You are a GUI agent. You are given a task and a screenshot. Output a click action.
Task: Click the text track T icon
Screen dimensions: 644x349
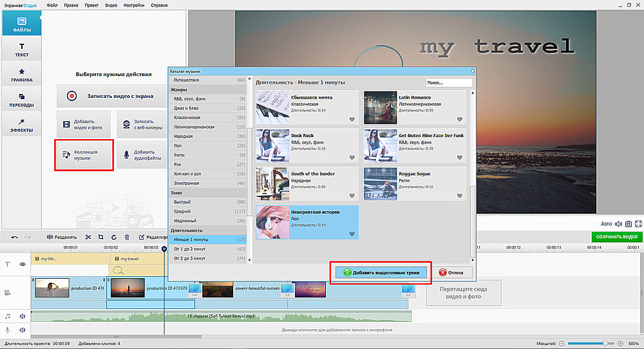click(x=7, y=265)
